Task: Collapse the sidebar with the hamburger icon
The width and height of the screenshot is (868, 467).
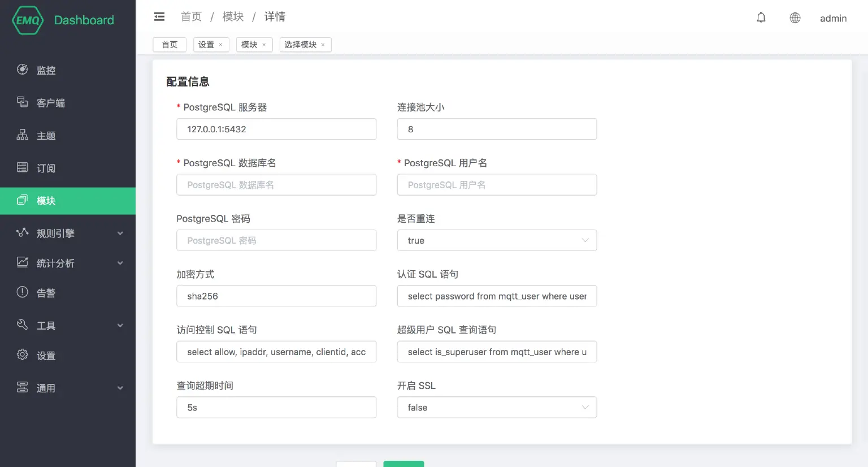Action: pos(159,16)
